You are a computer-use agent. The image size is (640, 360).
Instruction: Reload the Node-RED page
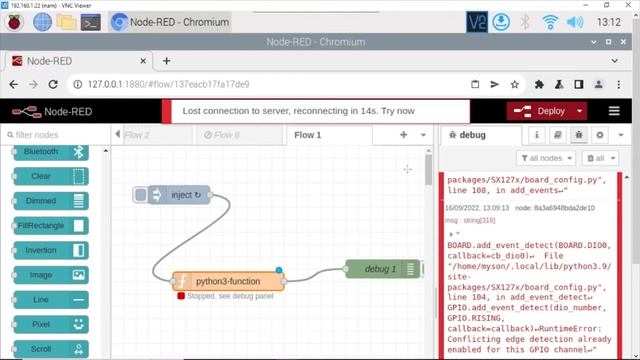pyautogui.click(x=53, y=84)
